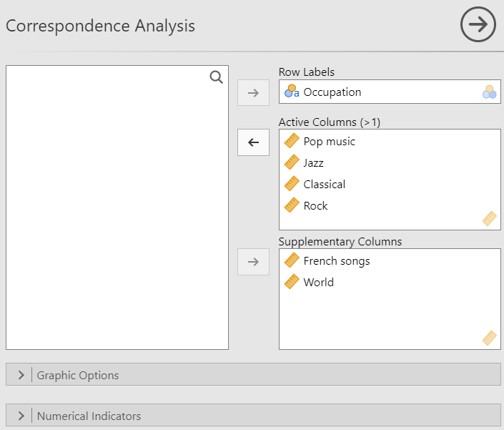Click the search magnifier in variable list

(217, 77)
